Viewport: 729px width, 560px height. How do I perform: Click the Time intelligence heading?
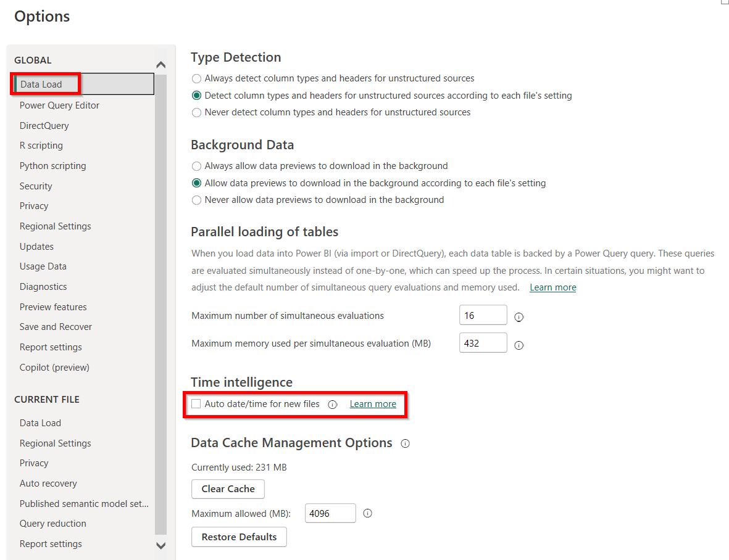(x=242, y=382)
